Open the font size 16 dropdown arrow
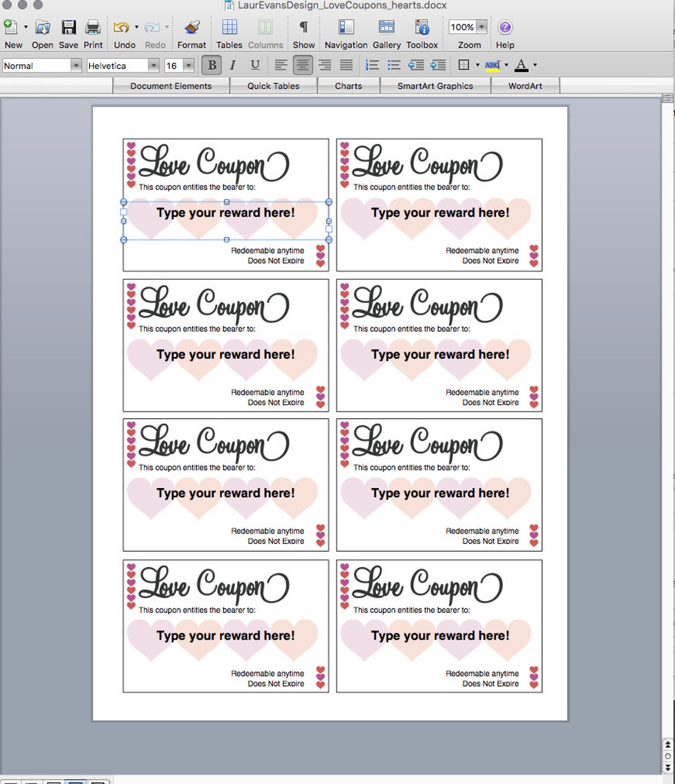This screenshot has width=675, height=784. click(188, 66)
